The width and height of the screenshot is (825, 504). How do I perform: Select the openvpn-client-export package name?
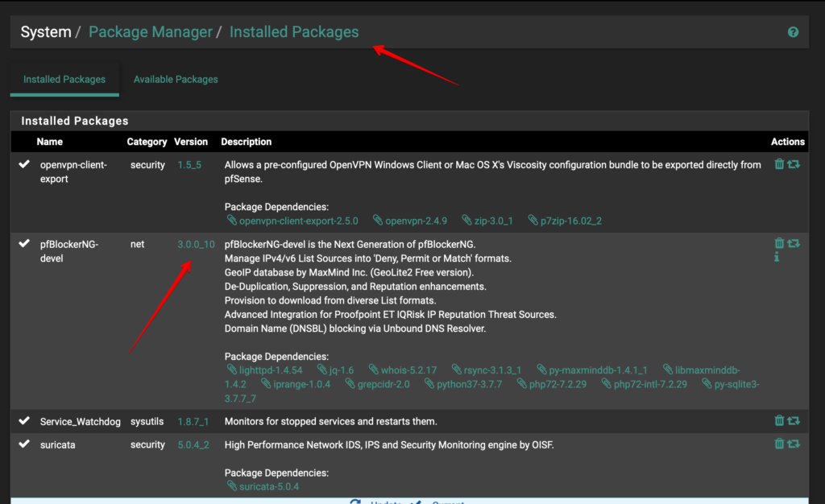pos(73,171)
